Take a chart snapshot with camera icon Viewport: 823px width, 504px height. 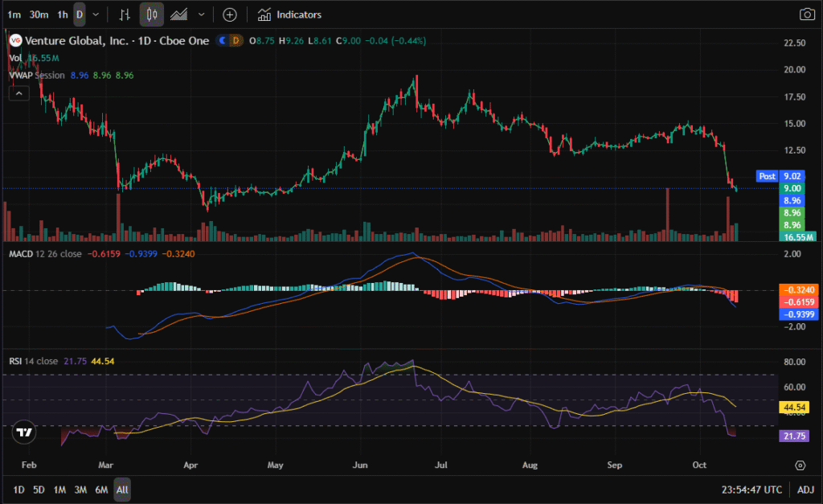pos(806,14)
